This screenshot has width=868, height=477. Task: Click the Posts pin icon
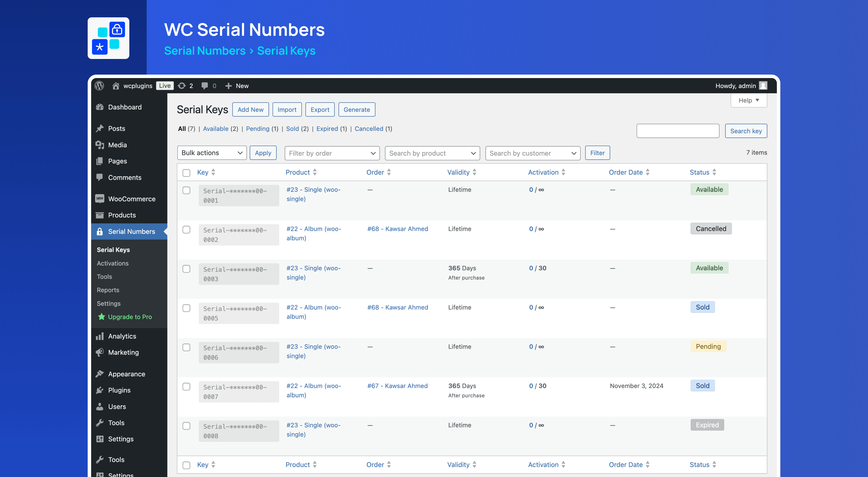[x=100, y=129]
